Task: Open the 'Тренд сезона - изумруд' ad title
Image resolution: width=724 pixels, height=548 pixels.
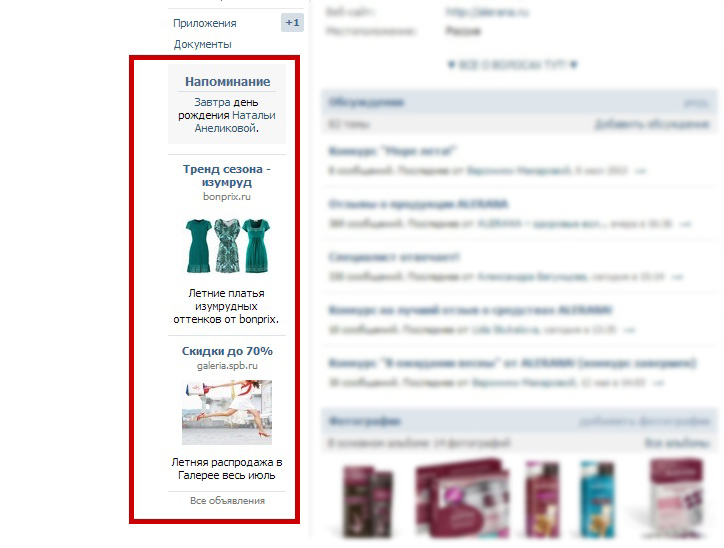Action: pyautogui.click(x=227, y=175)
